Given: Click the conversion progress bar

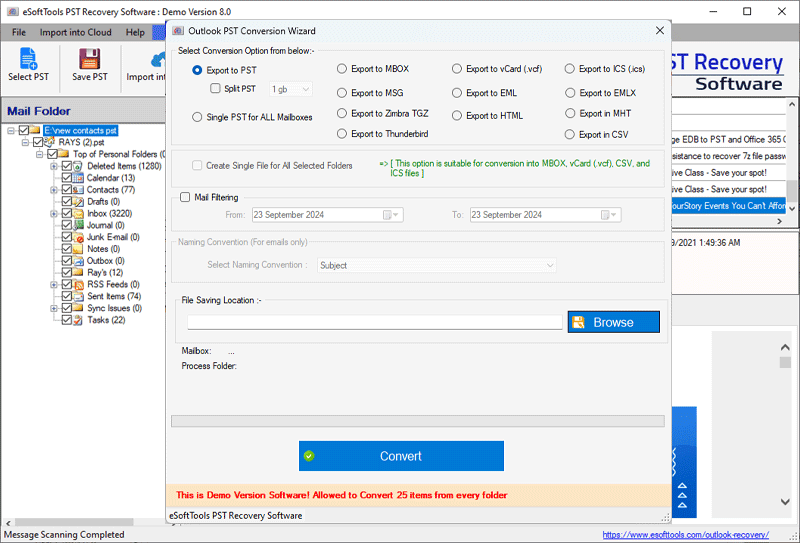Looking at the screenshot, I should [x=418, y=421].
